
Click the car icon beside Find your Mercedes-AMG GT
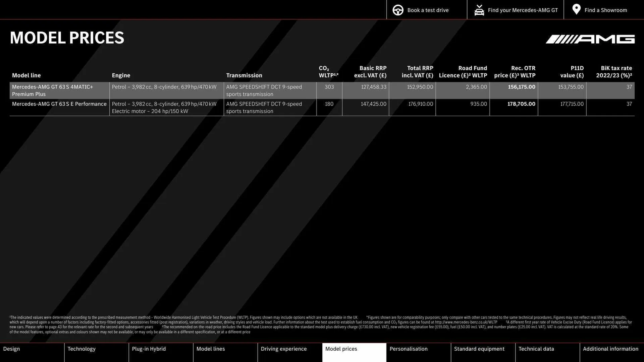point(479,10)
